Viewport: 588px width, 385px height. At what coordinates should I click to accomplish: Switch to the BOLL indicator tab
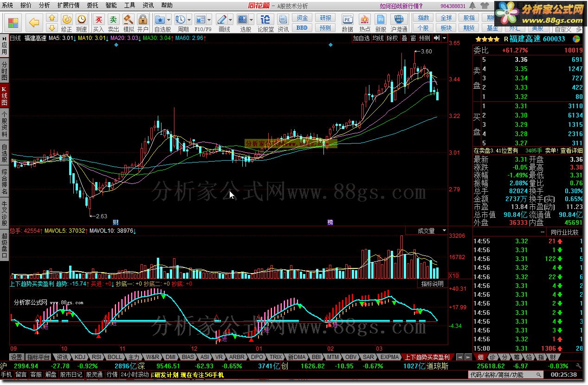click(x=115, y=357)
